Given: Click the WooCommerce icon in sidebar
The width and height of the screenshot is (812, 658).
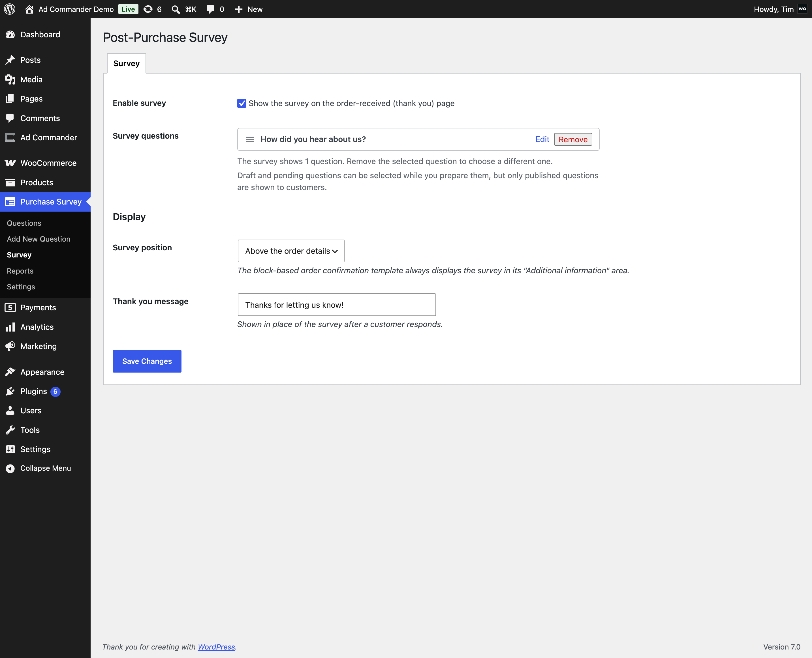Looking at the screenshot, I should [10, 163].
